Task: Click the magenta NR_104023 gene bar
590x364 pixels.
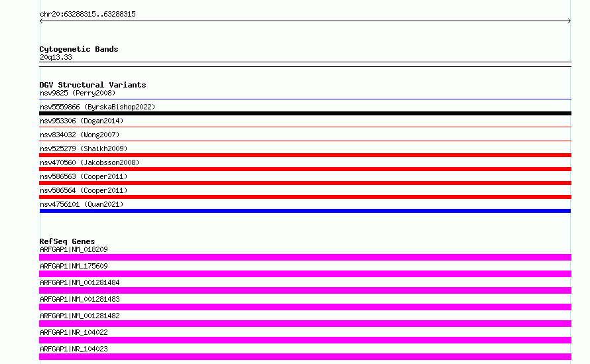Action: coord(305,357)
